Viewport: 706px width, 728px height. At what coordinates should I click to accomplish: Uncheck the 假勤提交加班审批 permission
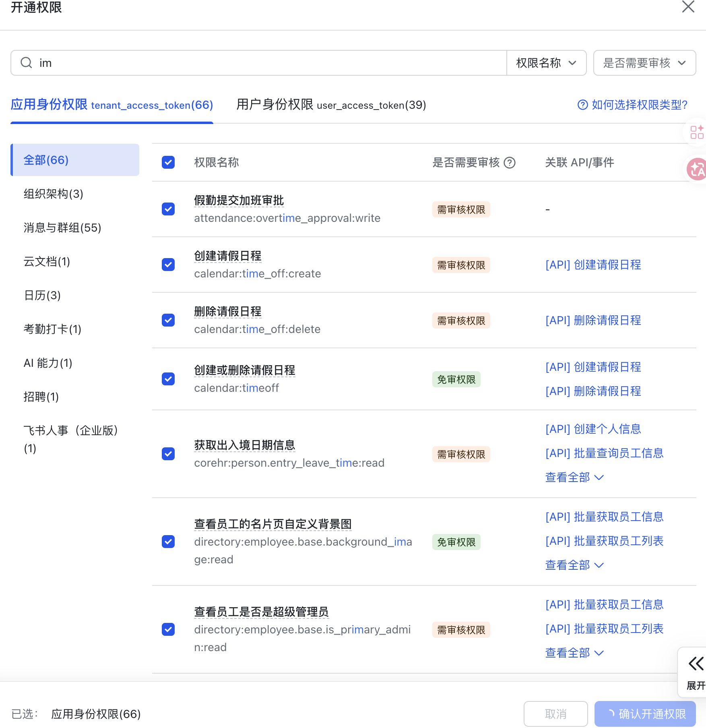pyautogui.click(x=168, y=209)
